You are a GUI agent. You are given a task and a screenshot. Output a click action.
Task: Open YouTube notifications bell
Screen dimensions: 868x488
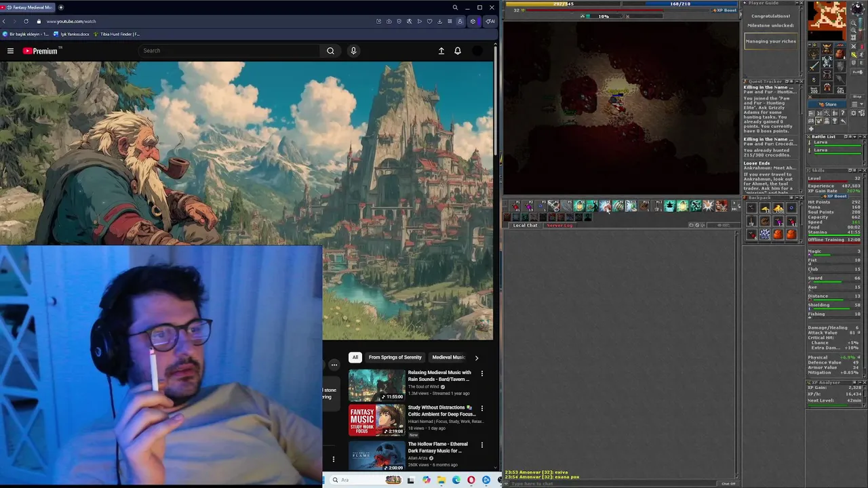tap(458, 51)
